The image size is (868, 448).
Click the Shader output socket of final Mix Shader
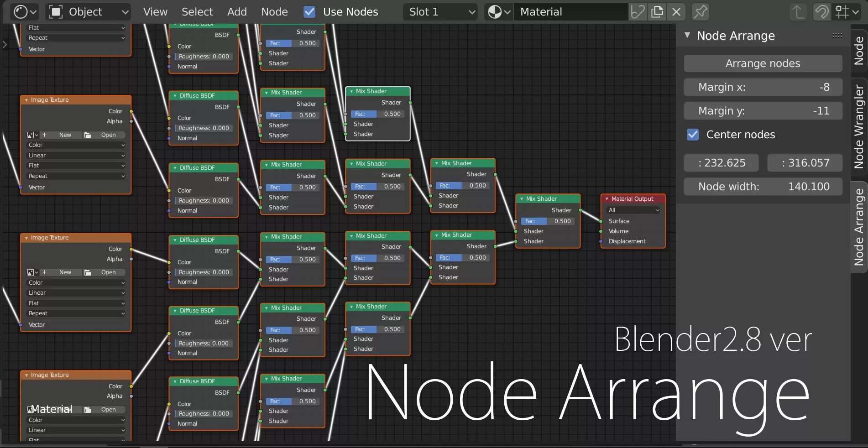click(x=580, y=210)
